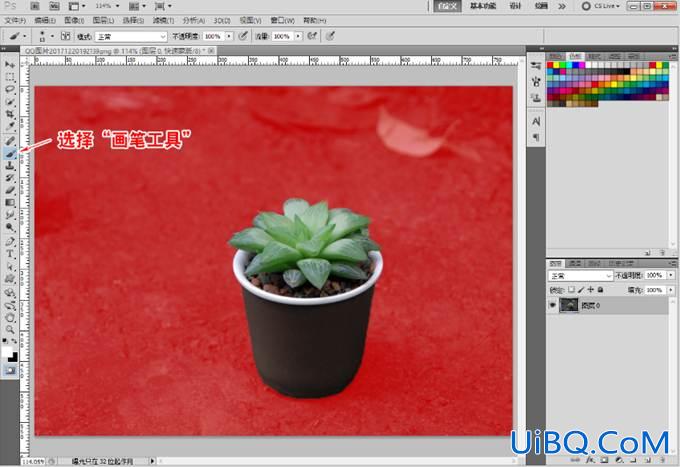The height and width of the screenshot is (467, 680).
Task: Launch Bridge from the application bar
Action: click(x=35, y=6)
